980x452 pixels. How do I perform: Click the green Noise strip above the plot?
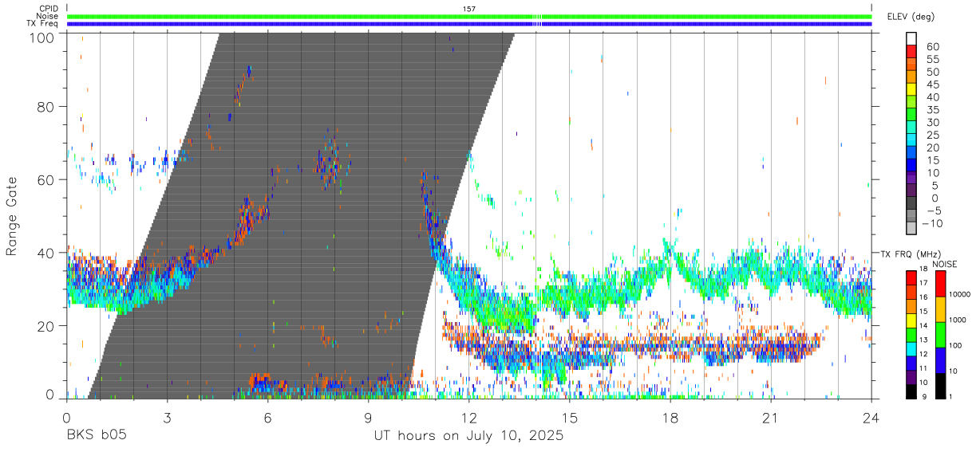[469, 16]
